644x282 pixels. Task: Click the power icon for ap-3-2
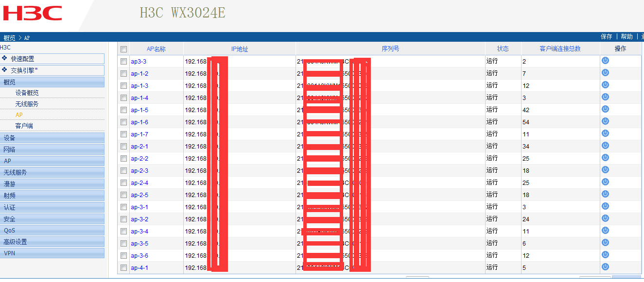605,218
